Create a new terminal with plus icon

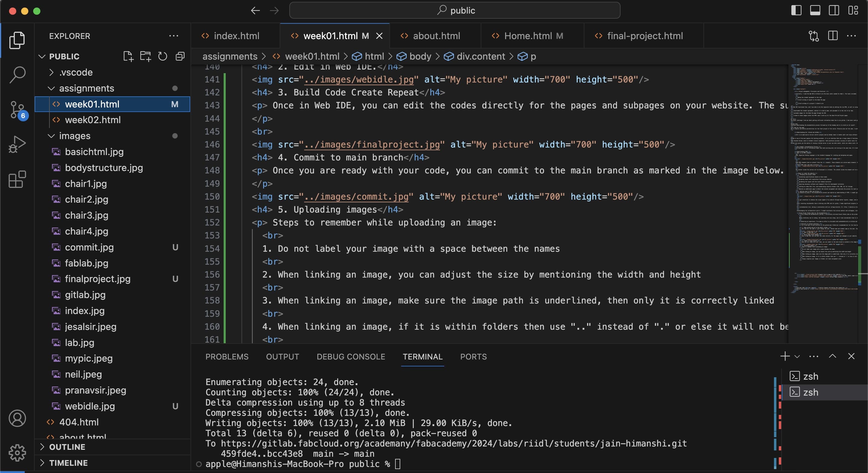(x=785, y=356)
